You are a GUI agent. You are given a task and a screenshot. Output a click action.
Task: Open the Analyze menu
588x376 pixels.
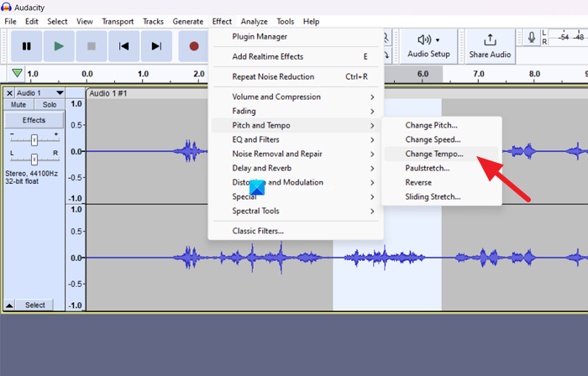(x=254, y=21)
